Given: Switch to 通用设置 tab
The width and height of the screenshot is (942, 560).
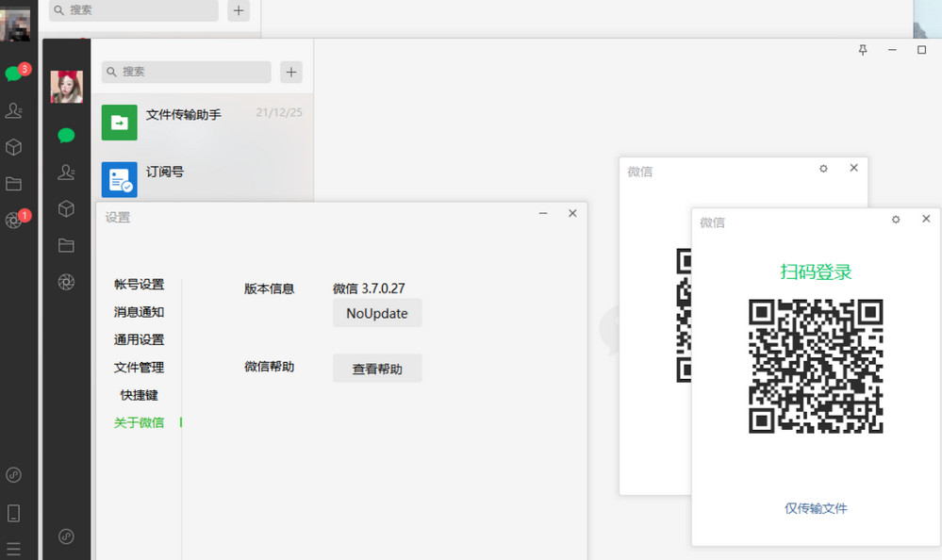Looking at the screenshot, I should 139,339.
